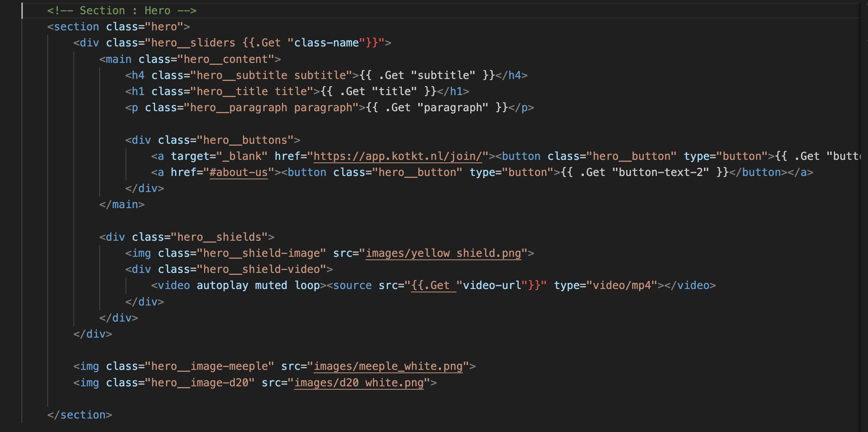
Task: Click the video autoplay attribute
Action: coord(222,286)
